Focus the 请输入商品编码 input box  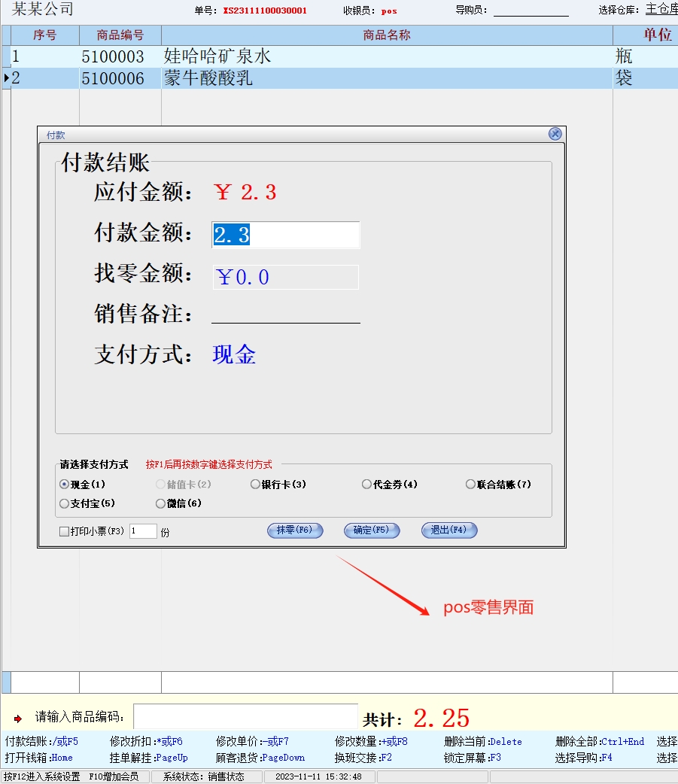coord(245,717)
